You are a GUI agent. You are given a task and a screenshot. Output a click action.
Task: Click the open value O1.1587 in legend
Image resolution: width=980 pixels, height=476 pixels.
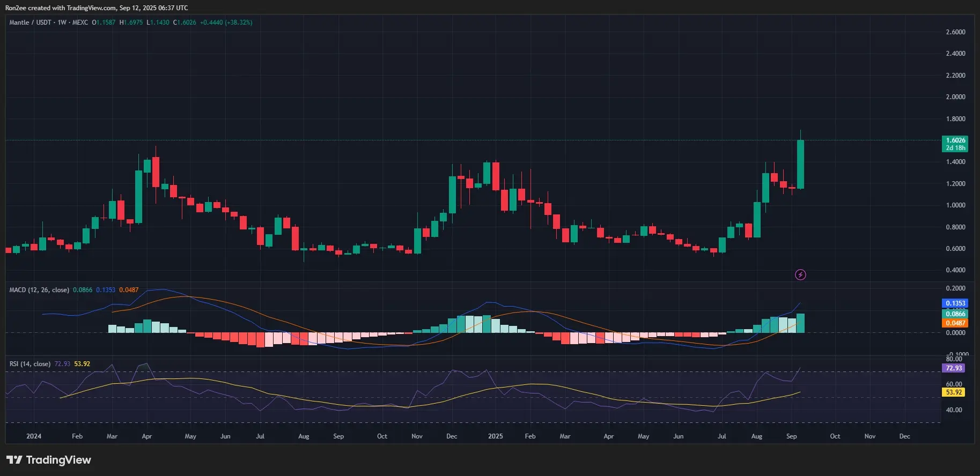coord(104,23)
